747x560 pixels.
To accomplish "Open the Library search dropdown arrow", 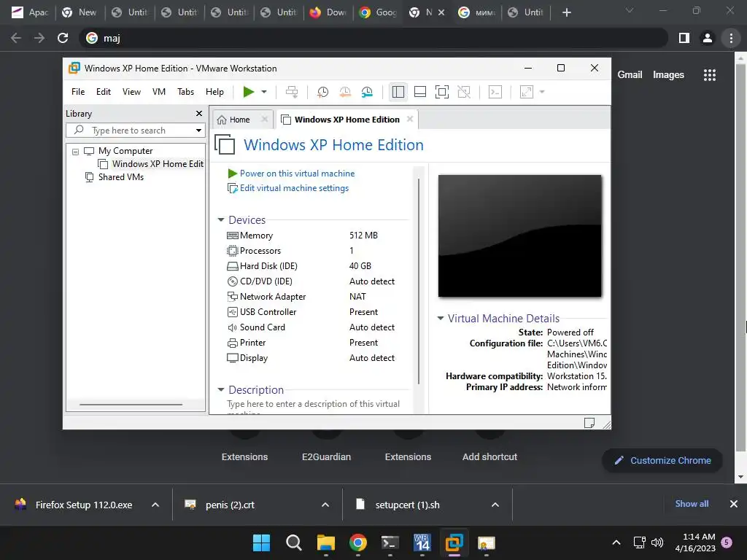I will click(198, 131).
